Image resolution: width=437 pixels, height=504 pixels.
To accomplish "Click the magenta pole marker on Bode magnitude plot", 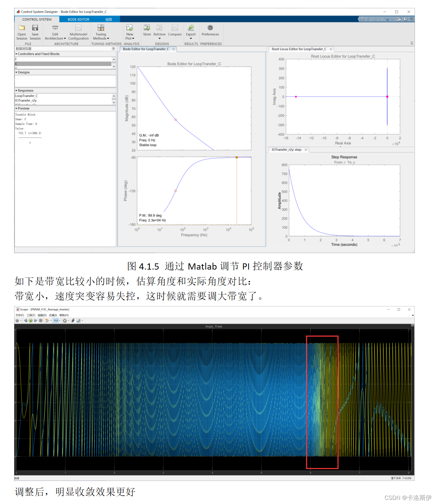I will 176,120.
